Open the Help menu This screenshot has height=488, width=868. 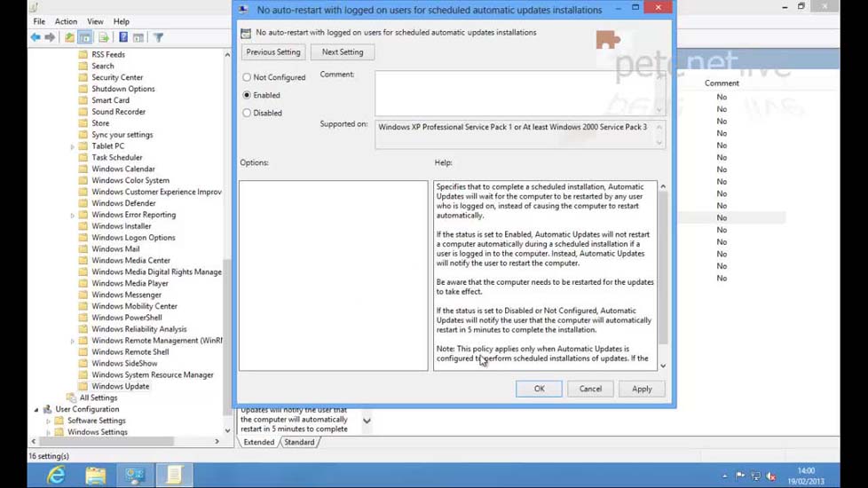pos(122,21)
